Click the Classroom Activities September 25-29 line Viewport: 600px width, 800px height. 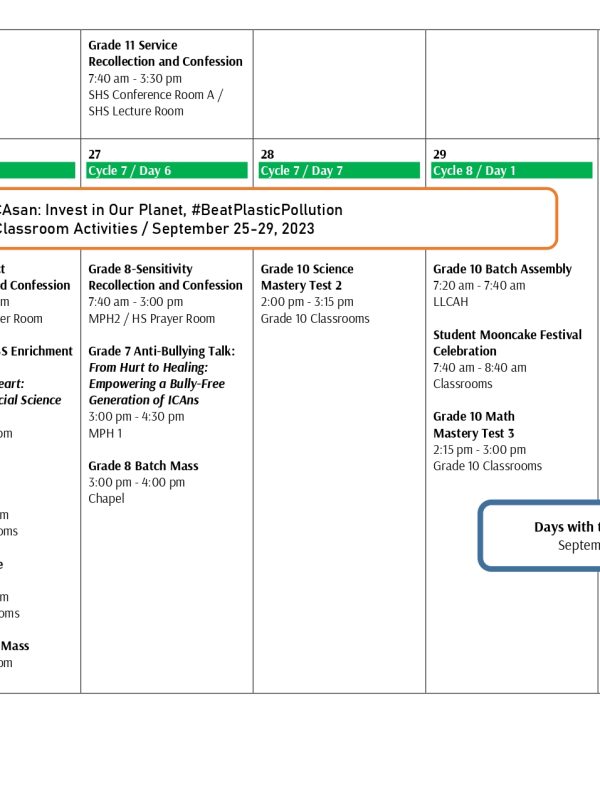click(x=157, y=229)
